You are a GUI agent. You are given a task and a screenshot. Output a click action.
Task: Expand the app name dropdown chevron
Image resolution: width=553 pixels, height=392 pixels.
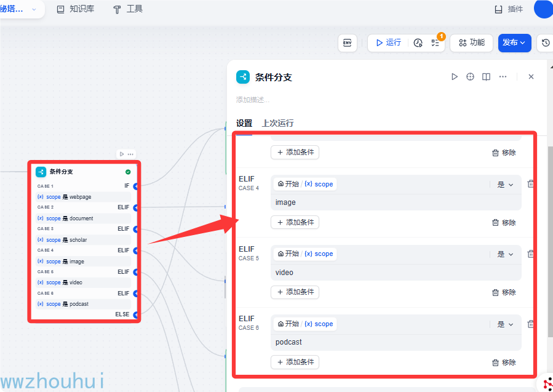tap(34, 9)
